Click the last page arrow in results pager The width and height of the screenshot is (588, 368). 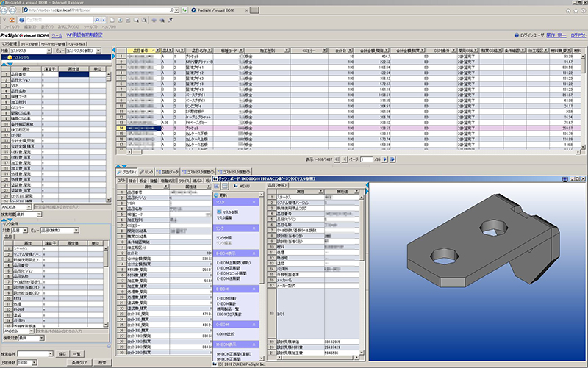(392, 159)
